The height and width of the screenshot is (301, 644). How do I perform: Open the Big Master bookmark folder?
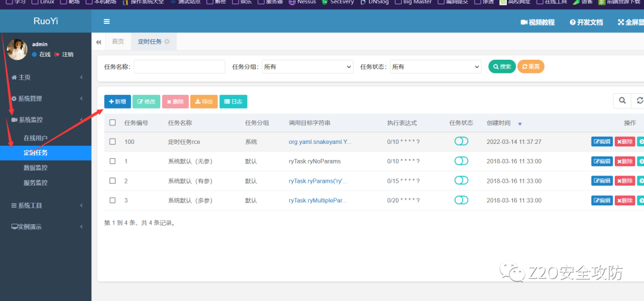(x=413, y=2)
